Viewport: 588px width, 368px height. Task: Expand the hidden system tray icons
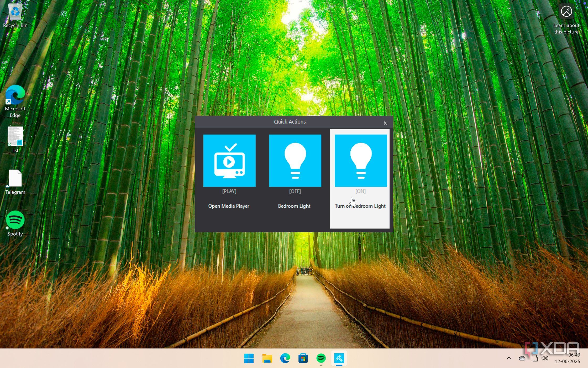(509, 358)
